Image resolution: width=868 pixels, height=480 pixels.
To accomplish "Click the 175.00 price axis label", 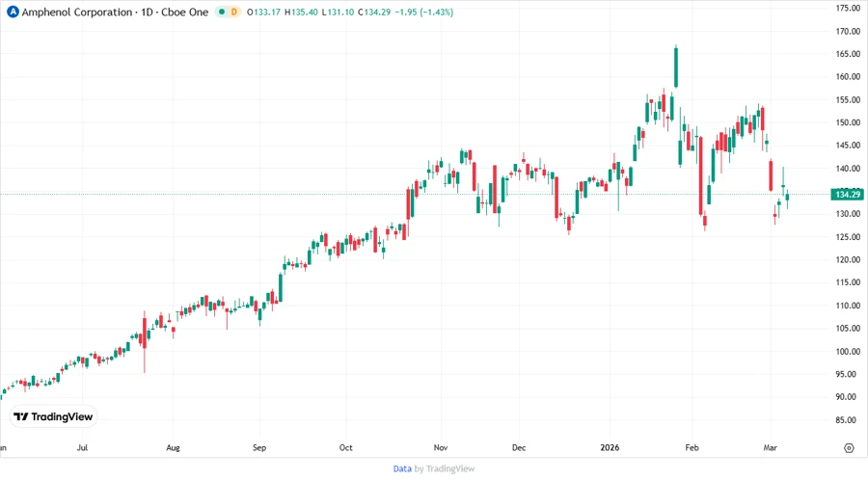I will pyautogui.click(x=848, y=9).
